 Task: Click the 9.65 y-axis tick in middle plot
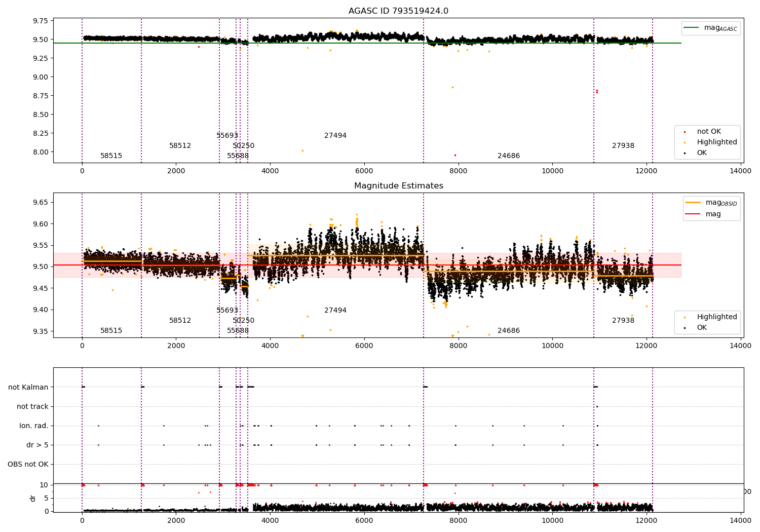[x=40, y=203]
